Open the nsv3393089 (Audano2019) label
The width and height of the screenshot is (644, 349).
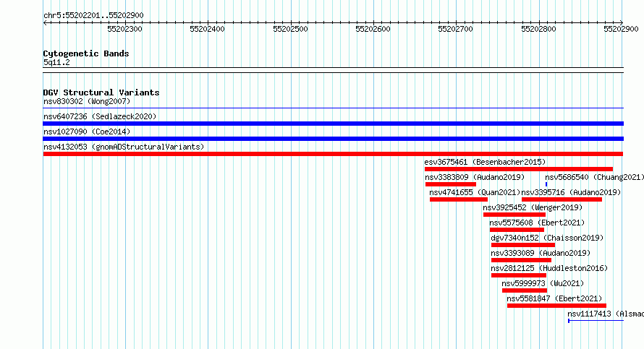(541, 253)
